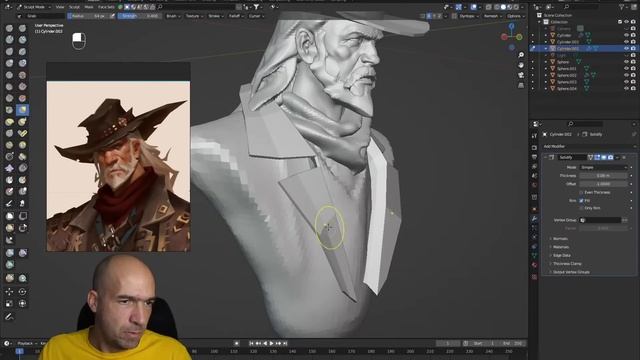The height and width of the screenshot is (360, 640).
Task: Toggle X axis symmetry in the header
Action: pos(429,16)
